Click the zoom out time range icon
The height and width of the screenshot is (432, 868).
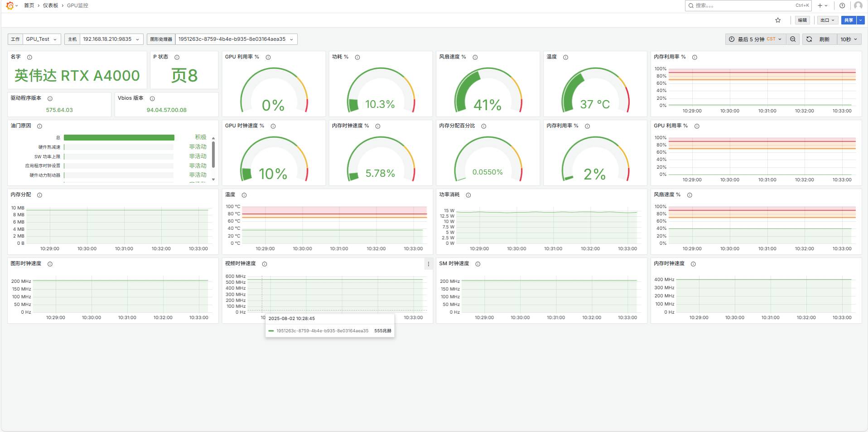click(x=793, y=39)
